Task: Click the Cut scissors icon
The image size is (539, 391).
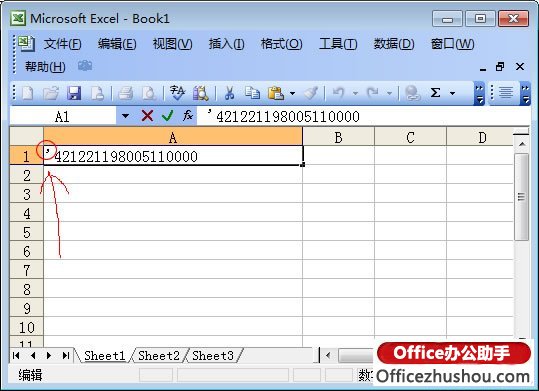Action: tap(229, 93)
